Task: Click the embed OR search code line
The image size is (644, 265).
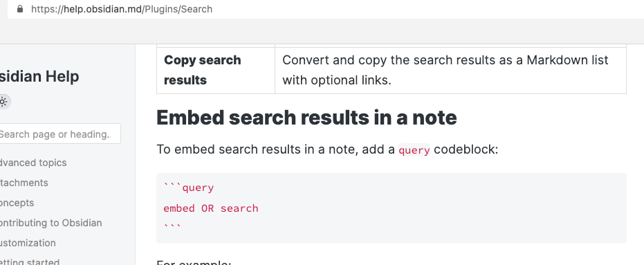Action: [x=211, y=208]
